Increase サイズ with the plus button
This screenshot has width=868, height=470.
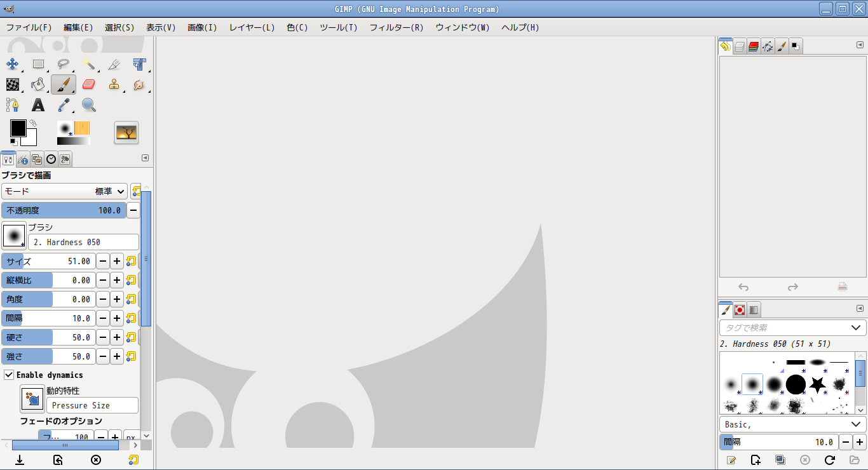[117, 261]
